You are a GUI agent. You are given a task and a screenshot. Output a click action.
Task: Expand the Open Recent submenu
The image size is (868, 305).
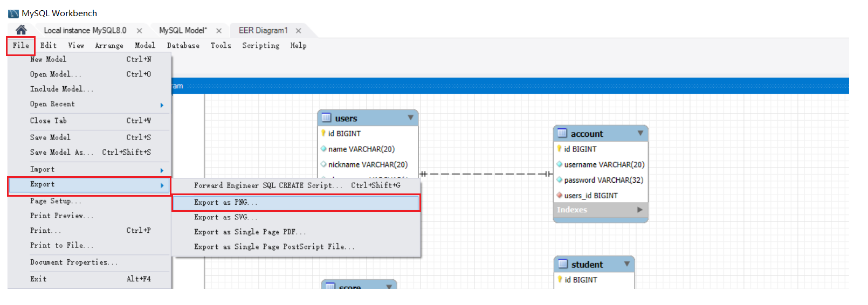pos(90,104)
